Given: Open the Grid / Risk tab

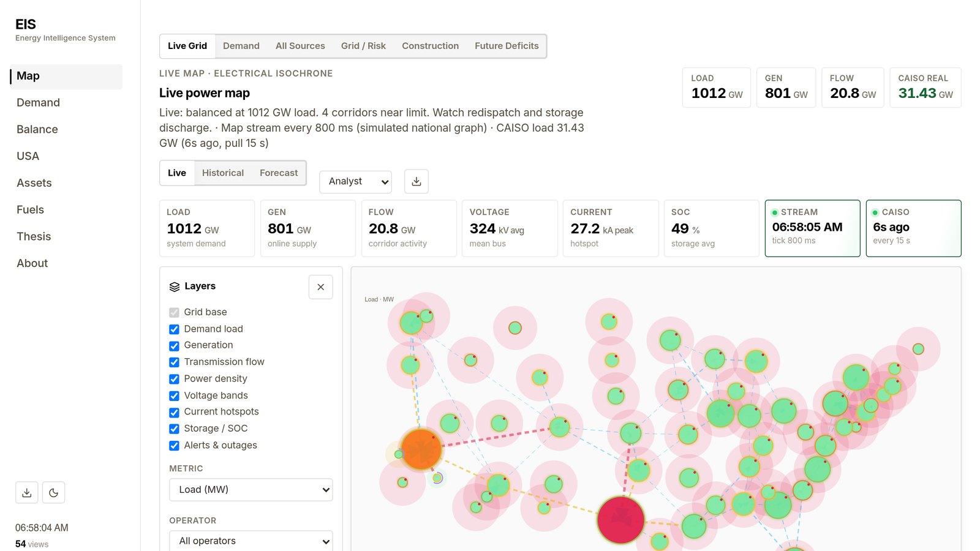Looking at the screenshot, I should click(x=363, y=46).
